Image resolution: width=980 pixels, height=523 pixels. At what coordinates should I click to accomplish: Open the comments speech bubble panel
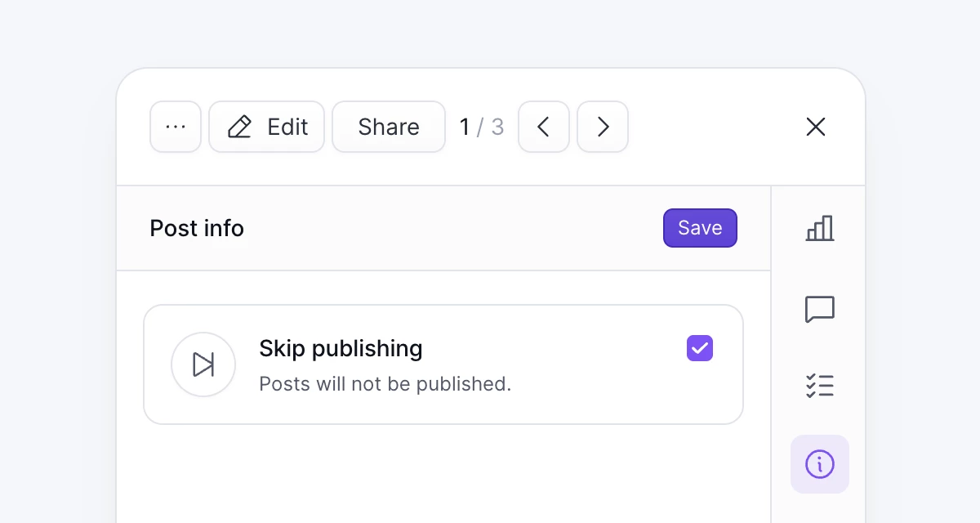pos(819,310)
